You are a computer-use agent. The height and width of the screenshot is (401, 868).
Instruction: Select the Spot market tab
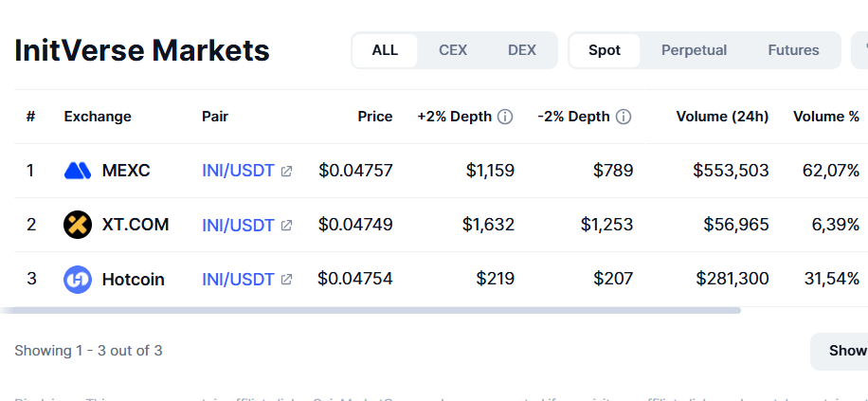[x=605, y=50]
